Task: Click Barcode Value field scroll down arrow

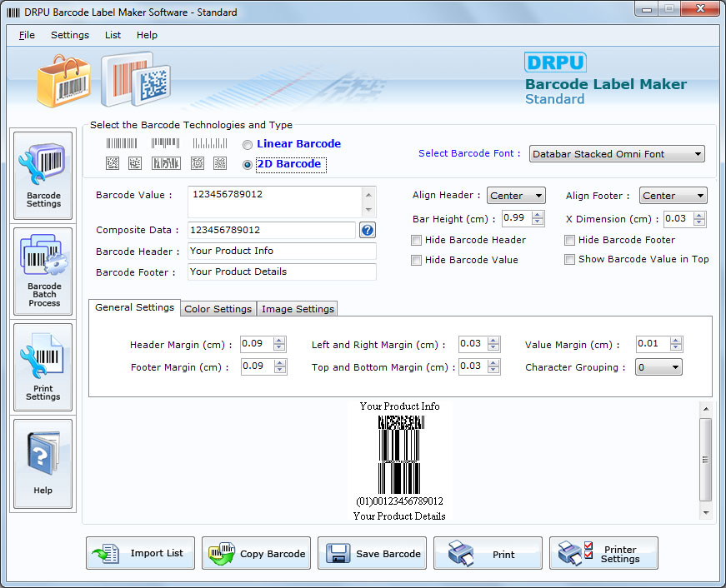Action: [368, 210]
